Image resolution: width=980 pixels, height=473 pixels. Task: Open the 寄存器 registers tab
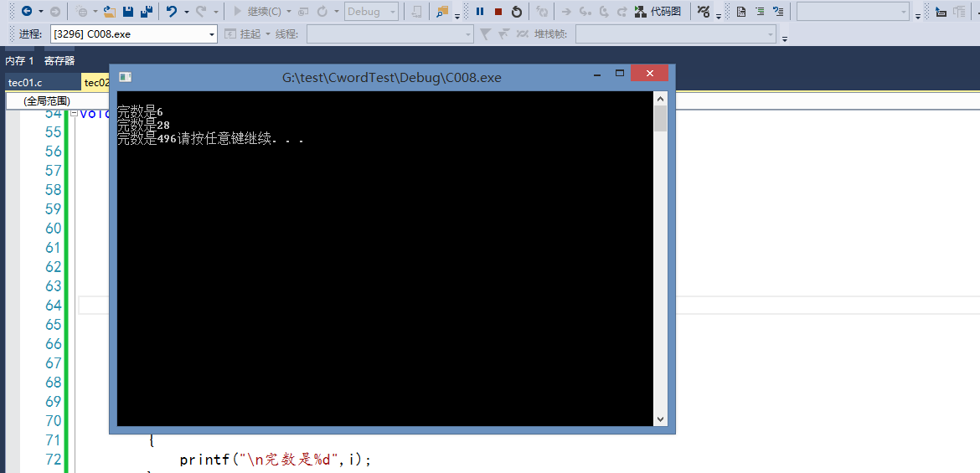[59, 60]
